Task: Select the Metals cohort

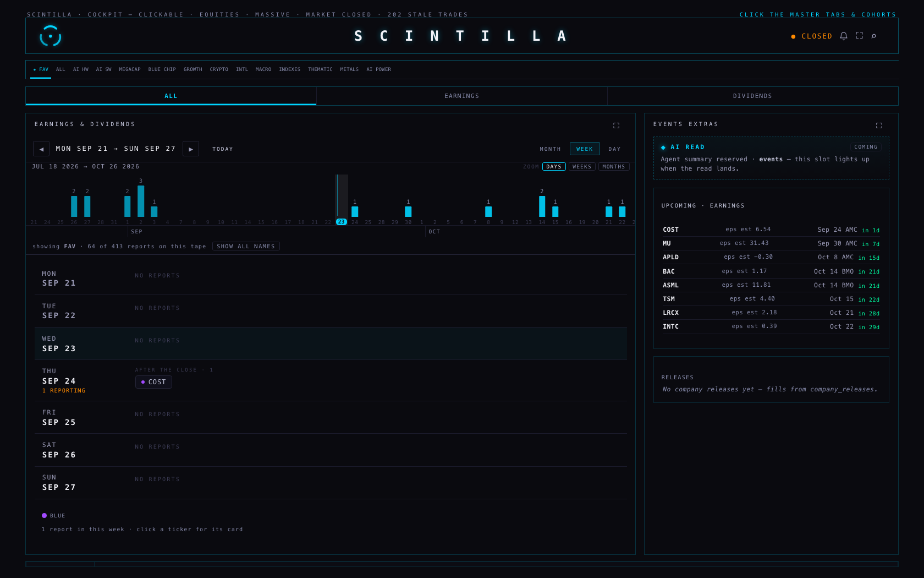Action: pyautogui.click(x=349, y=69)
